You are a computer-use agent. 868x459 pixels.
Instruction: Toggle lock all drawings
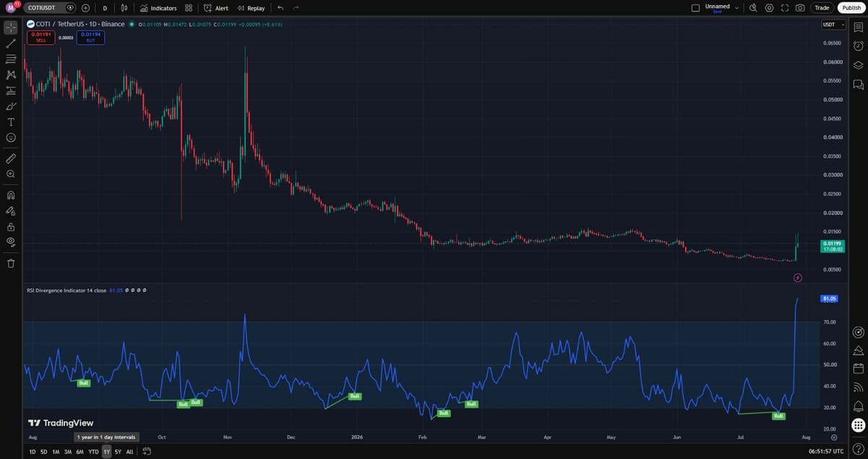[11, 226]
